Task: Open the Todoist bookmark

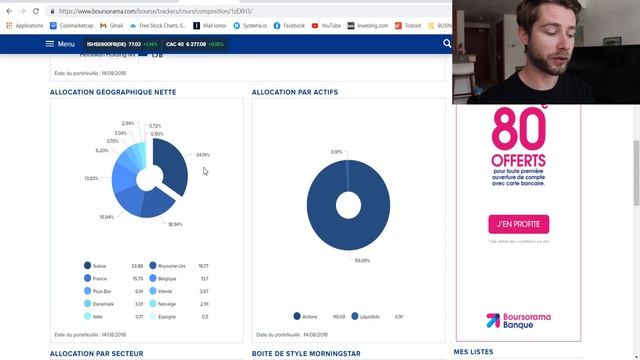Action: click(x=408, y=25)
